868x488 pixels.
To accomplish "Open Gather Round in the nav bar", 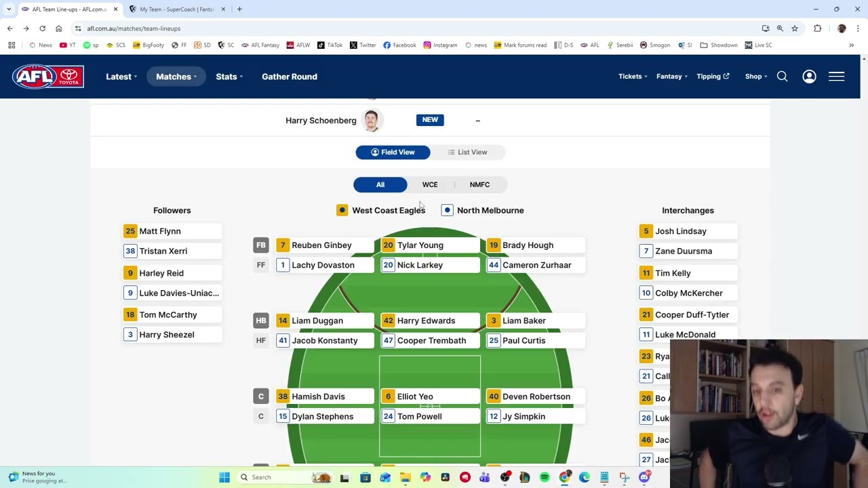I will [290, 77].
